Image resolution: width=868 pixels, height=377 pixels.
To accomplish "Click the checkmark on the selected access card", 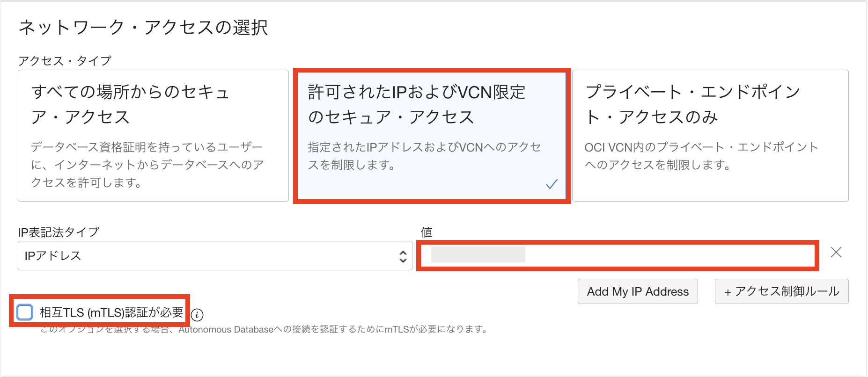I will click(x=552, y=184).
